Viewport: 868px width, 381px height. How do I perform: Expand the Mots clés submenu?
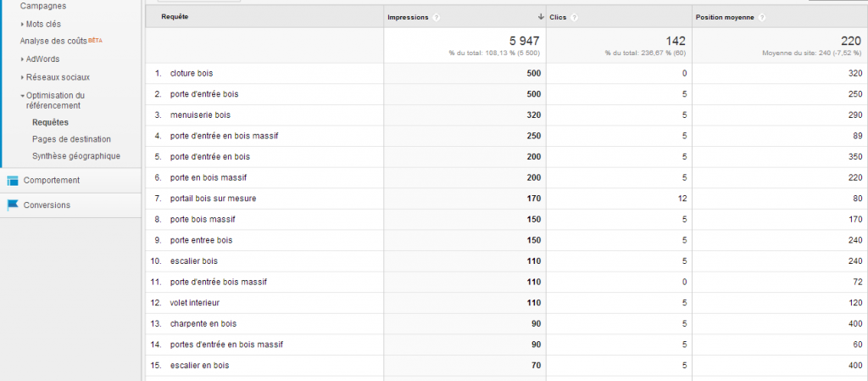pyautogui.click(x=22, y=25)
